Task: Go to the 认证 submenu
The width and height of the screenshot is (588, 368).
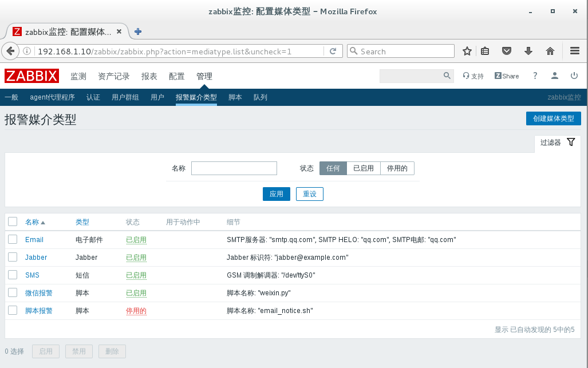Action: pyautogui.click(x=93, y=97)
